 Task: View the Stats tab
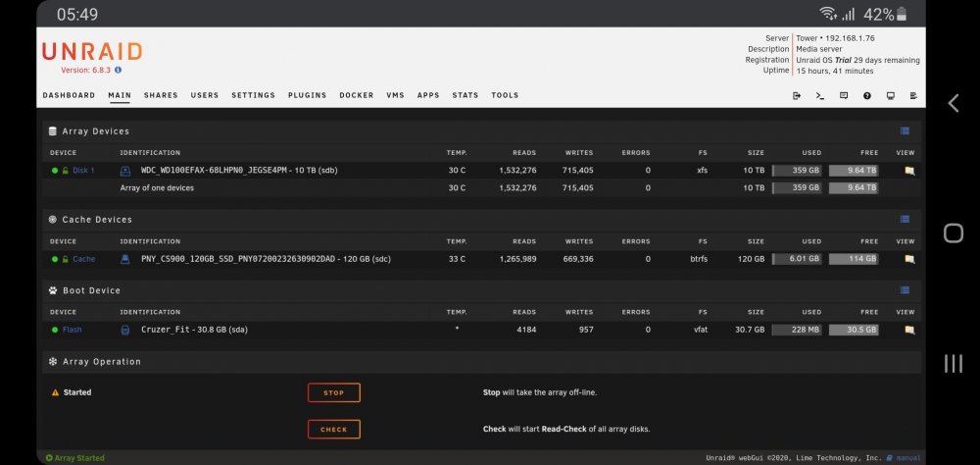tap(465, 96)
